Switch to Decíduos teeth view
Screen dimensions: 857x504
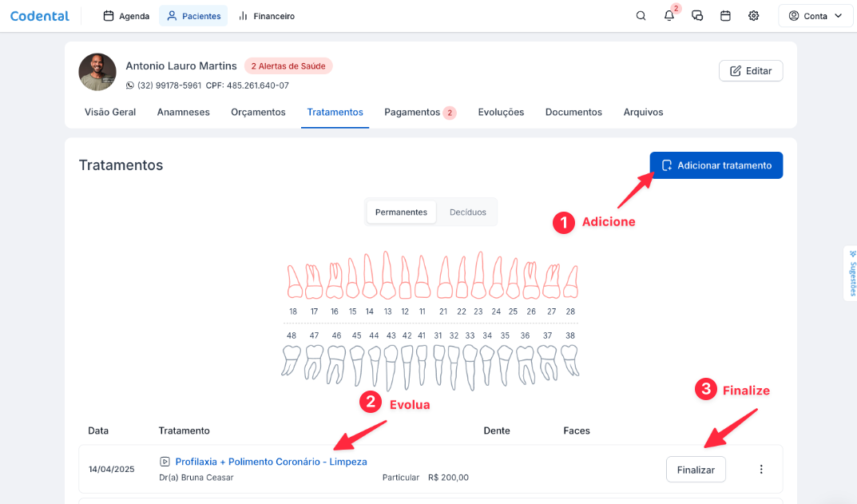click(468, 212)
